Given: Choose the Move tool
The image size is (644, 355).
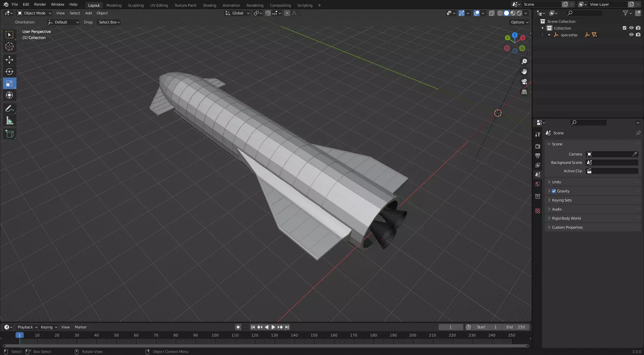Looking at the screenshot, I should [9, 60].
